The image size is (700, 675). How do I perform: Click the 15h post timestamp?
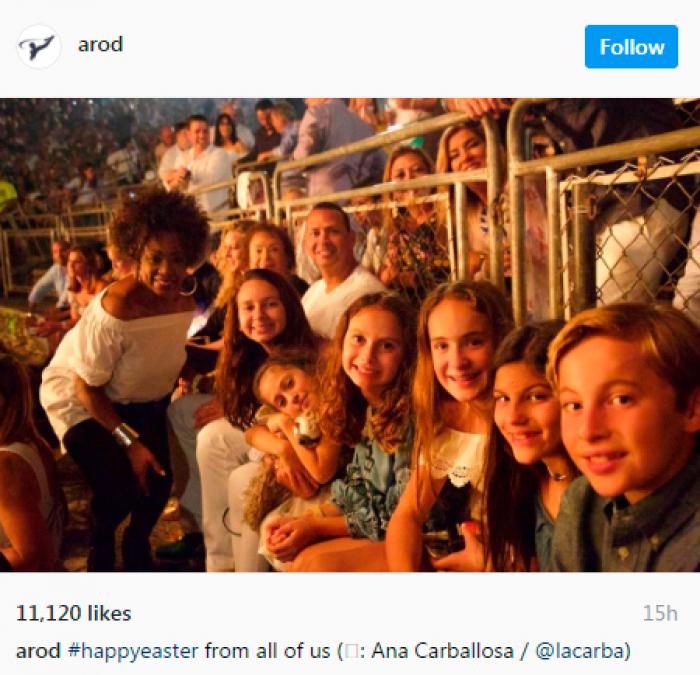660,613
